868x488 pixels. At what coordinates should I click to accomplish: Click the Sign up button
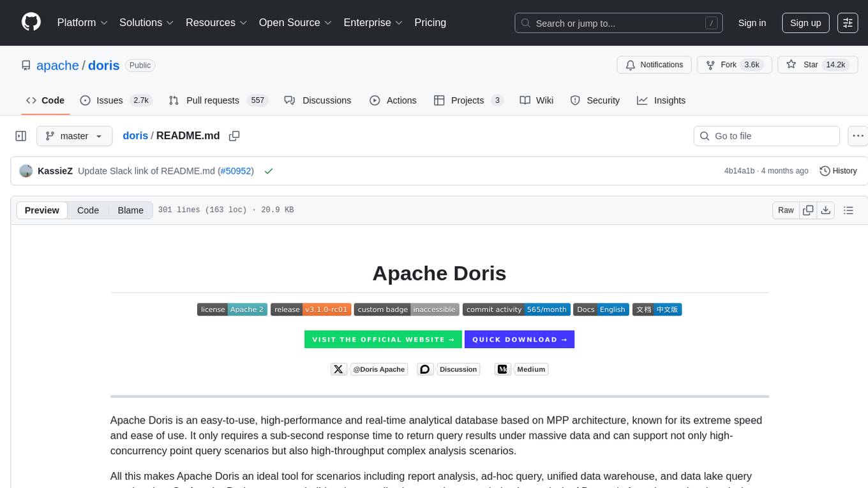tap(805, 22)
